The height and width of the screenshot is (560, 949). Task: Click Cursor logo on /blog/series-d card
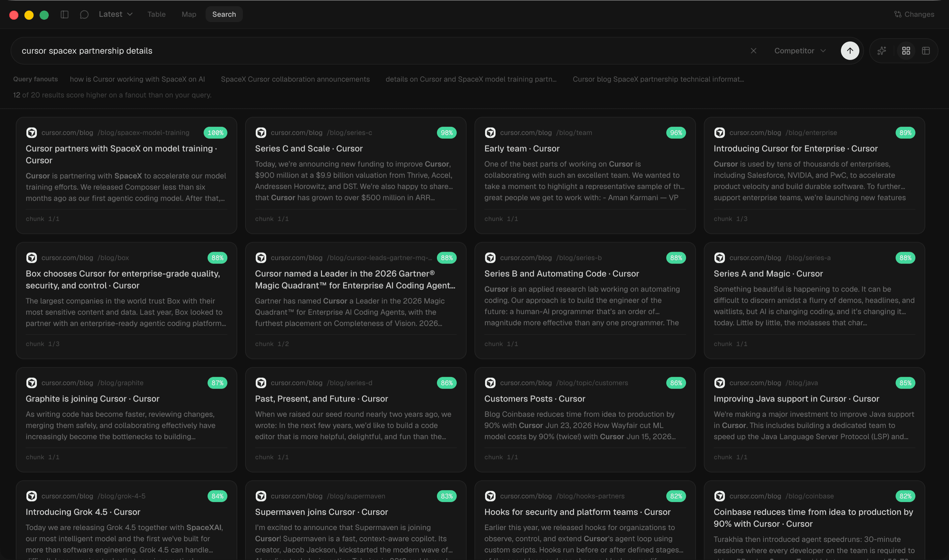[x=261, y=383]
